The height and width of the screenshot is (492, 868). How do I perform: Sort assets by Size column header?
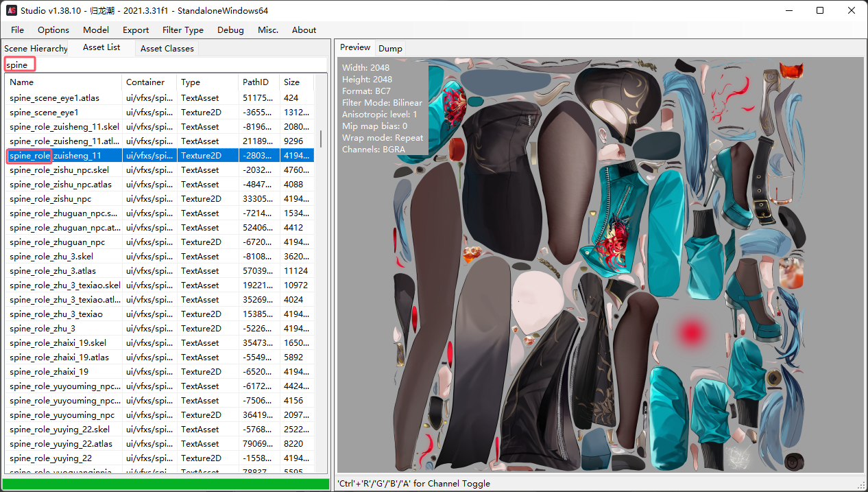click(296, 82)
